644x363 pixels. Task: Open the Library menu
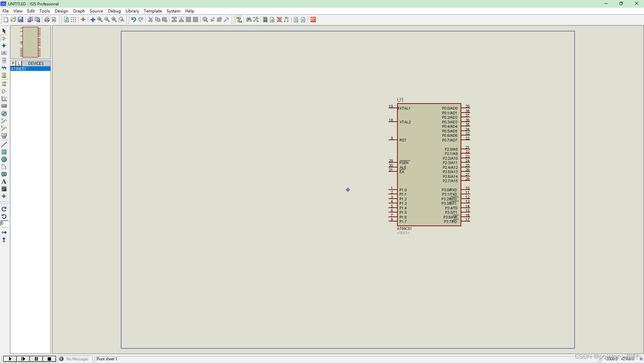pos(132,11)
